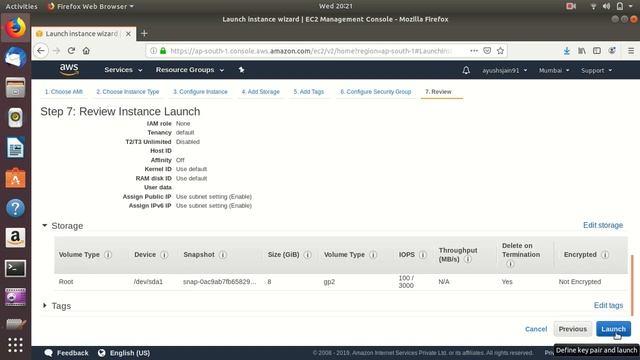Go to step 1 Choose AMI

point(64,92)
